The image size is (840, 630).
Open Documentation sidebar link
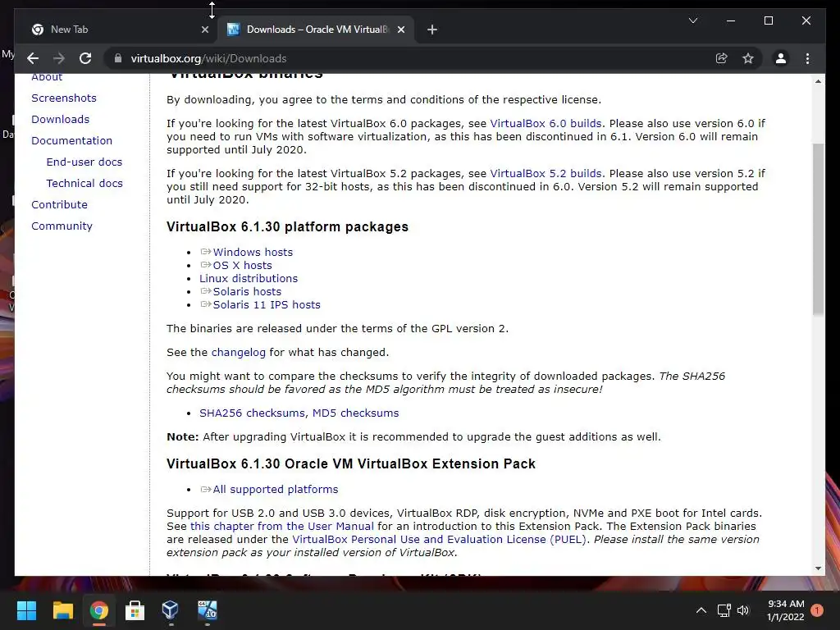72,141
